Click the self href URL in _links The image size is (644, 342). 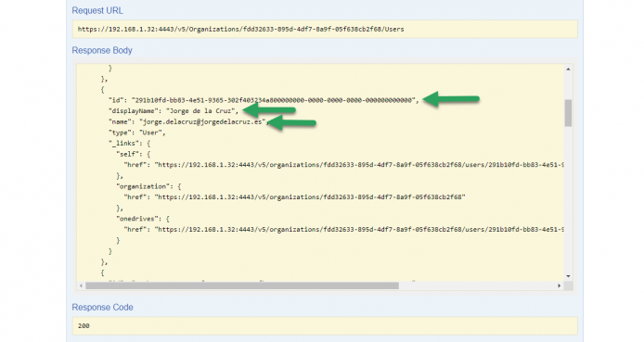point(359,164)
